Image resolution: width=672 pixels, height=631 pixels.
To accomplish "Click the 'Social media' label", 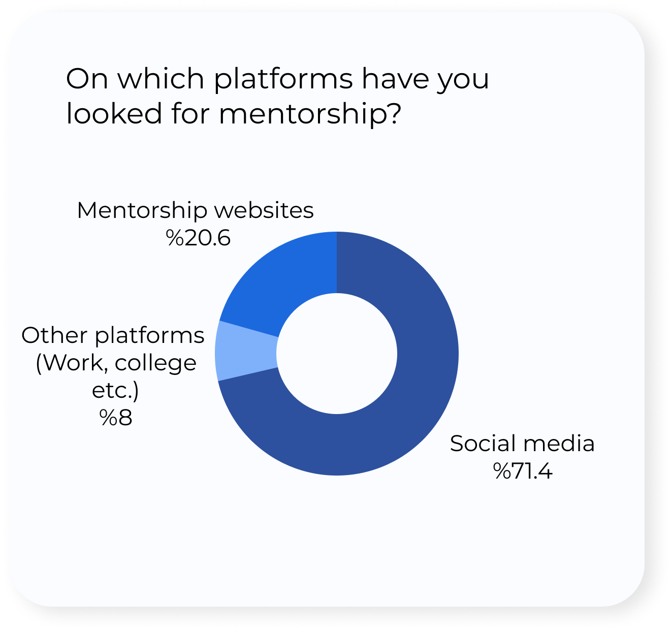I will (x=522, y=444).
